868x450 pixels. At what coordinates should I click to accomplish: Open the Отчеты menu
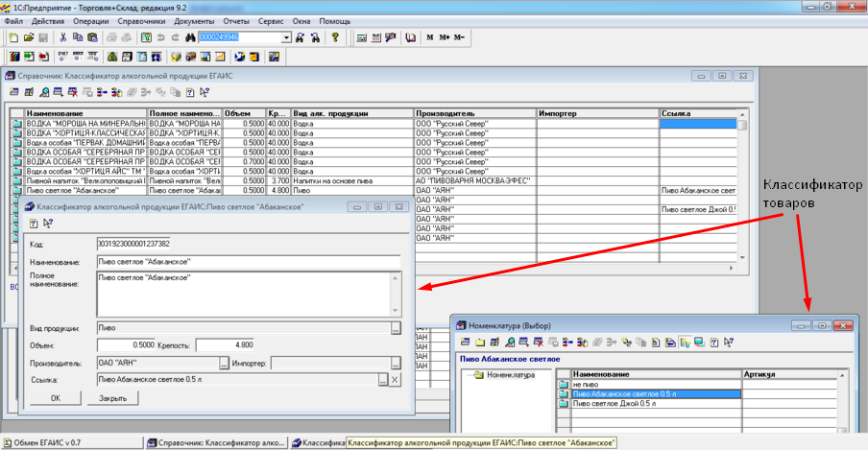click(237, 20)
